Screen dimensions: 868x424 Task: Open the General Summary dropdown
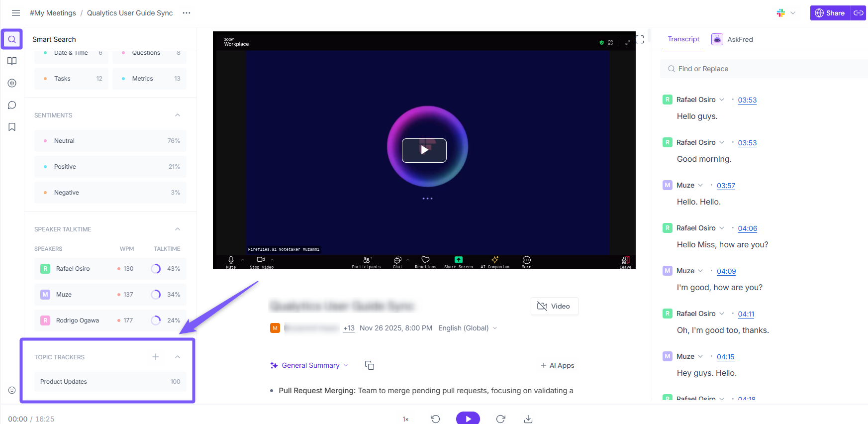(309, 365)
